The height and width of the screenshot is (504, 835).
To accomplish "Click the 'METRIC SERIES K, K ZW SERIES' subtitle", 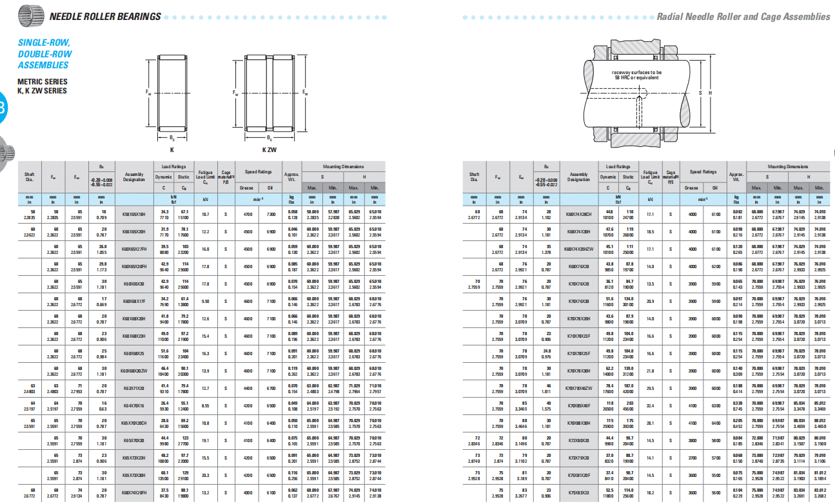I will [42, 86].
